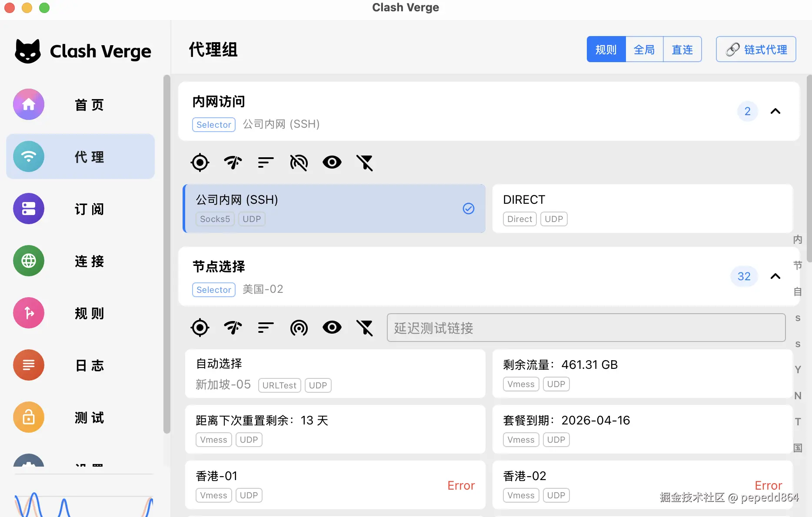Click the 香港-01 Error delay label
The width and height of the screenshot is (812, 517).
tap(461, 485)
